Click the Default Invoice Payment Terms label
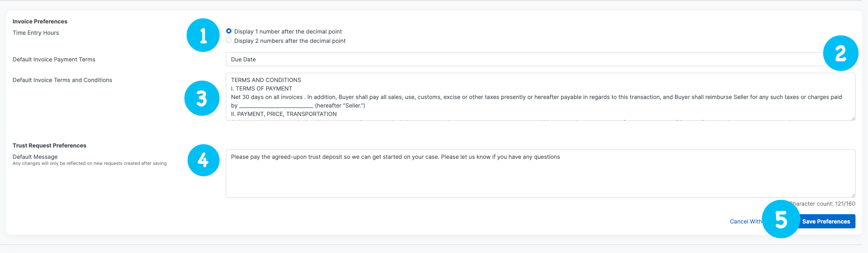Viewport: 868px width, 253px height. [x=54, y=59]
